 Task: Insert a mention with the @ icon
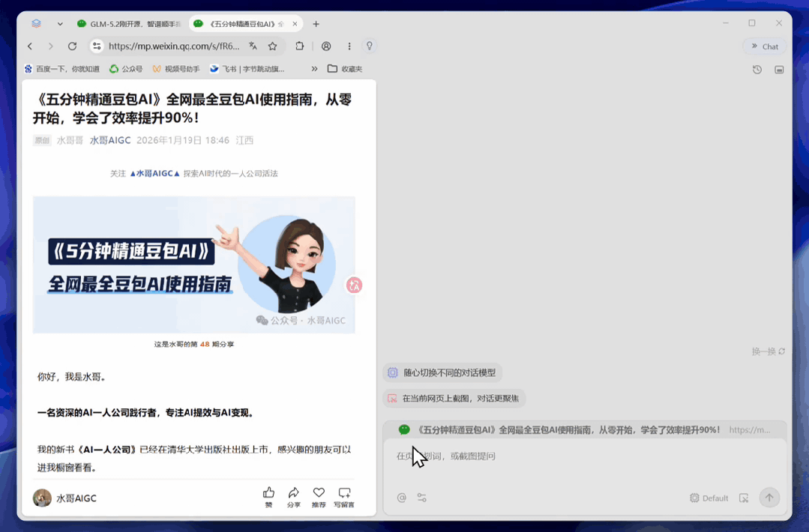(401, 498)
